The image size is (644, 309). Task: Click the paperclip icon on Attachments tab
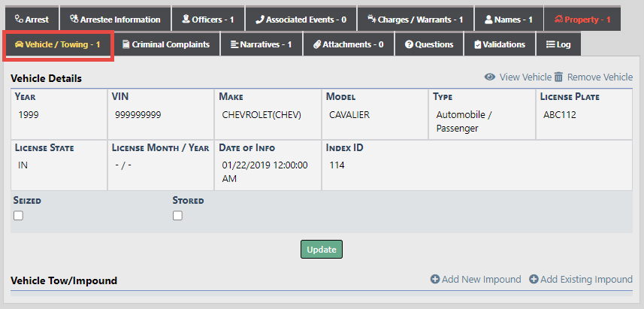(x=317, y=44)
